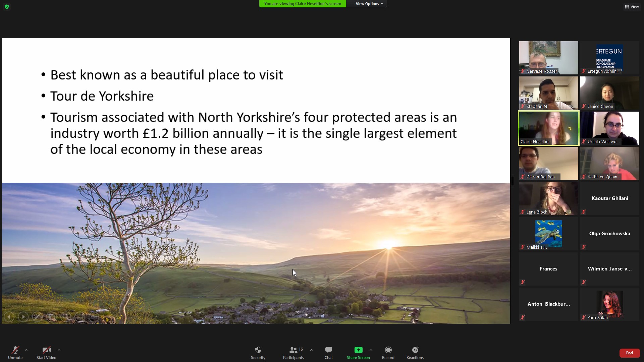Open the View Options dropdown
Viewport: 644px width, 362px height.
click(x=369, y=4)
